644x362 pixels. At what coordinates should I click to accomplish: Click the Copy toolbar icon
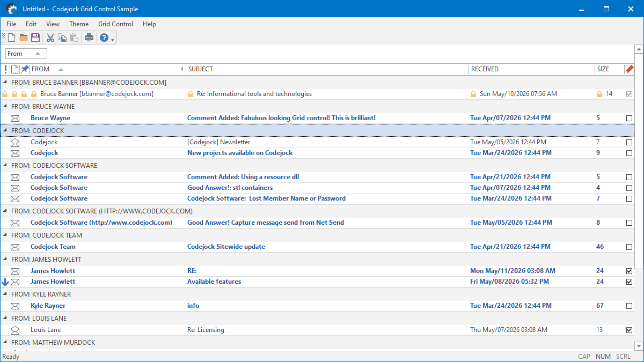(62, 38)
